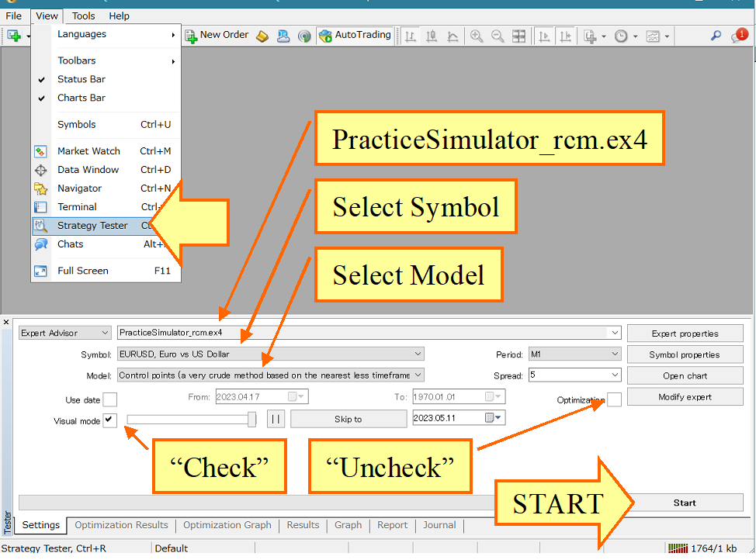Viewport: 756px width, 560px height.
Task: Click the virtual hosting cloud icon
Action: pyautogui.click(x=283, y=36)
